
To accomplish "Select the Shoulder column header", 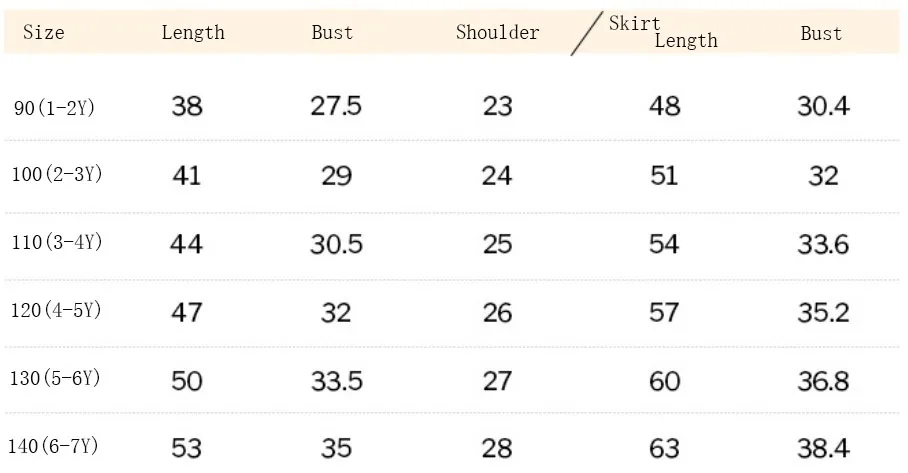I will [497, 32].
